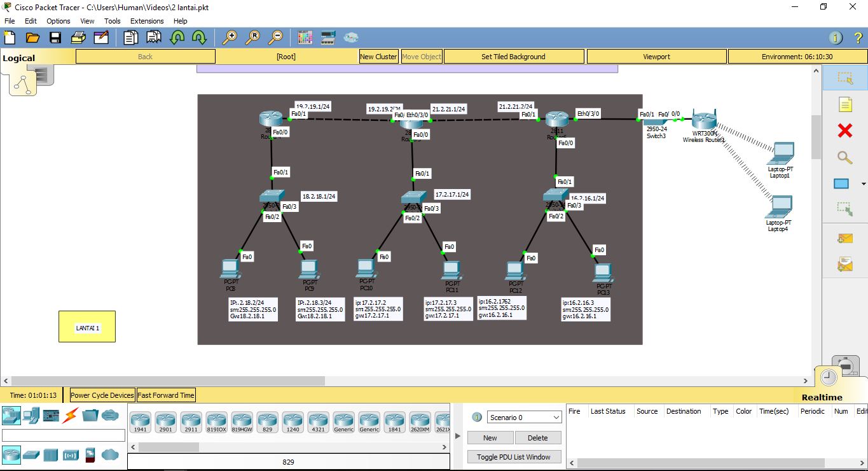Image resolution: width=868 pixels, height=471 pixels.
Task: Activate the Inspect magnifier tool
Action: pos(844,157)
